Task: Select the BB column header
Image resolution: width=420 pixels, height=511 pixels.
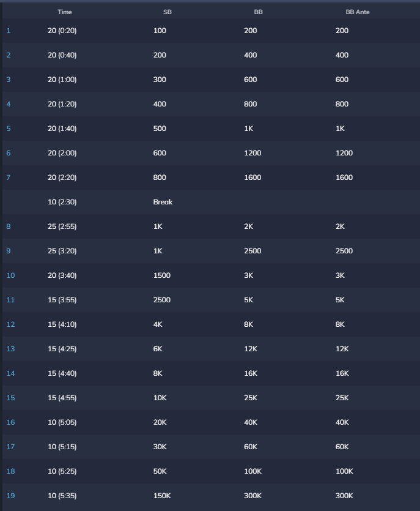Action: 258,12
